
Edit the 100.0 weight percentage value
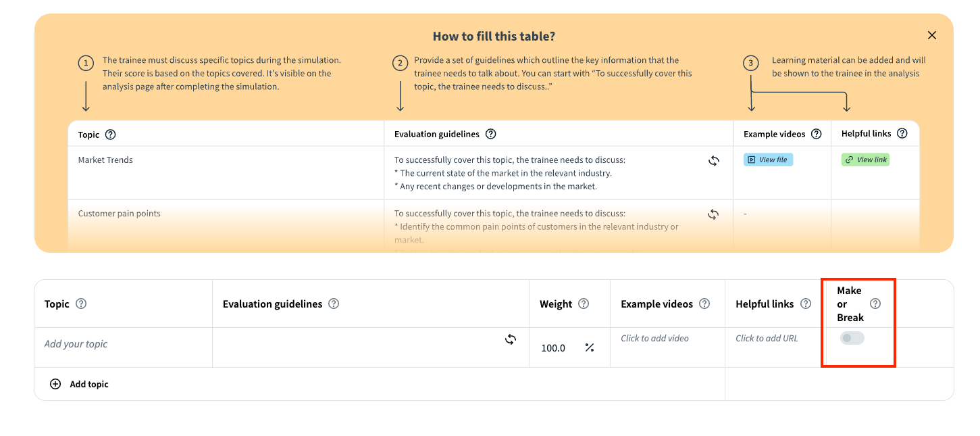click(553, 348)
